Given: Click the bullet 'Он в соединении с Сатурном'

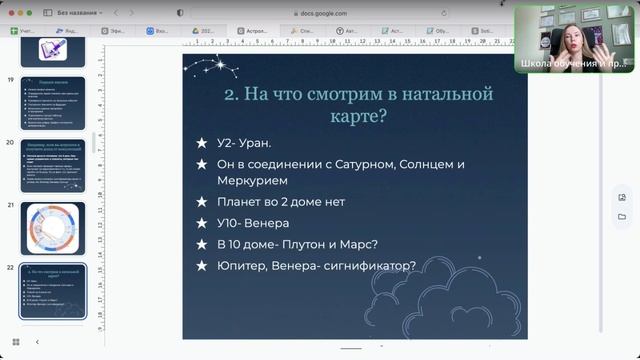Looking at the screenshot, I should [341, 172].
